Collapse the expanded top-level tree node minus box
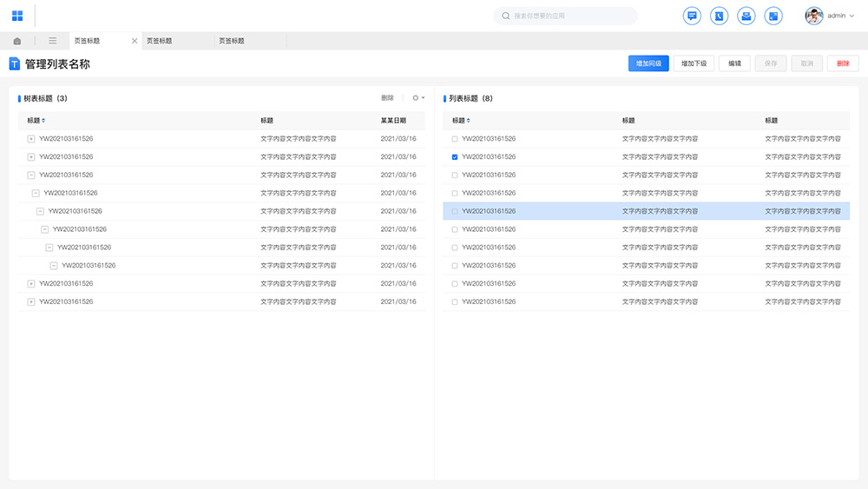Screen dimensions: 868x489 (31, 175)
